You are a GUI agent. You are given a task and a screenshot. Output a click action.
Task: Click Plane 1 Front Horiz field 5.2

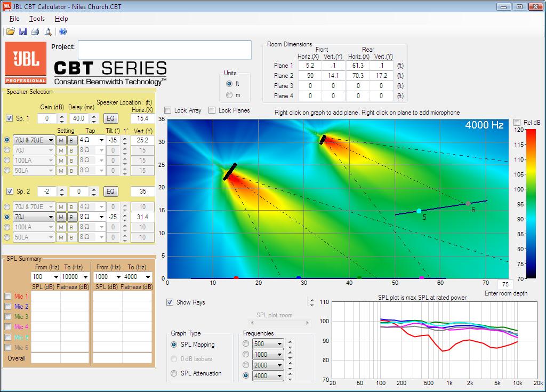click(x=310, y=66)
